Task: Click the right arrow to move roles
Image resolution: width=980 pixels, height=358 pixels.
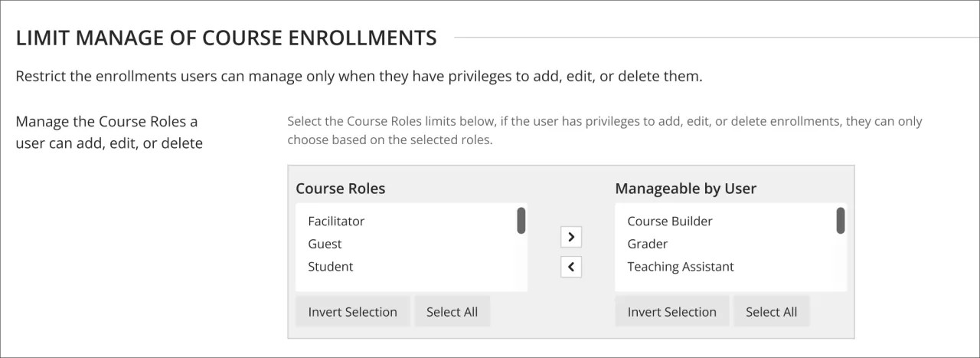Action: pos(571,237)
